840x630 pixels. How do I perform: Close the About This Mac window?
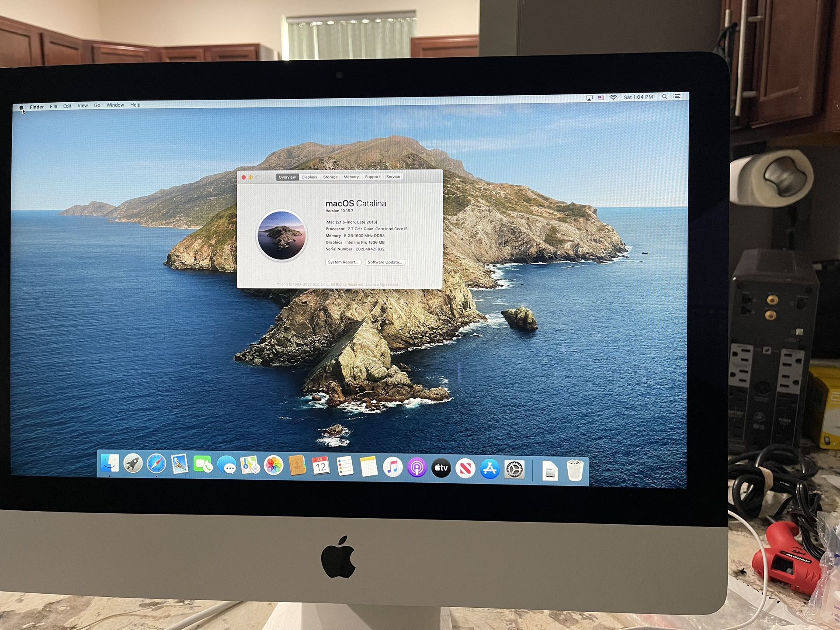[x=243, y=177]
